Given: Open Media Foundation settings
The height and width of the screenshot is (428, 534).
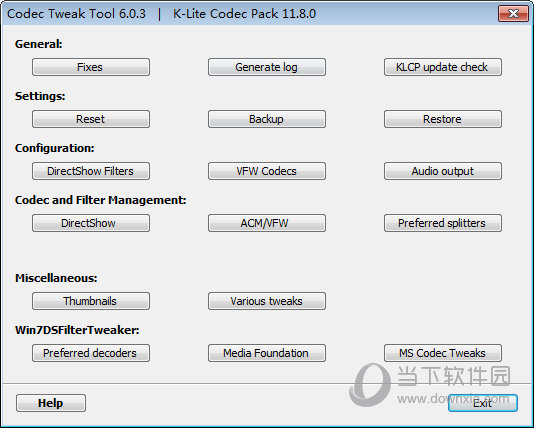Looking at the screenshot, I should pyautogui.click(x=267, y=353).
